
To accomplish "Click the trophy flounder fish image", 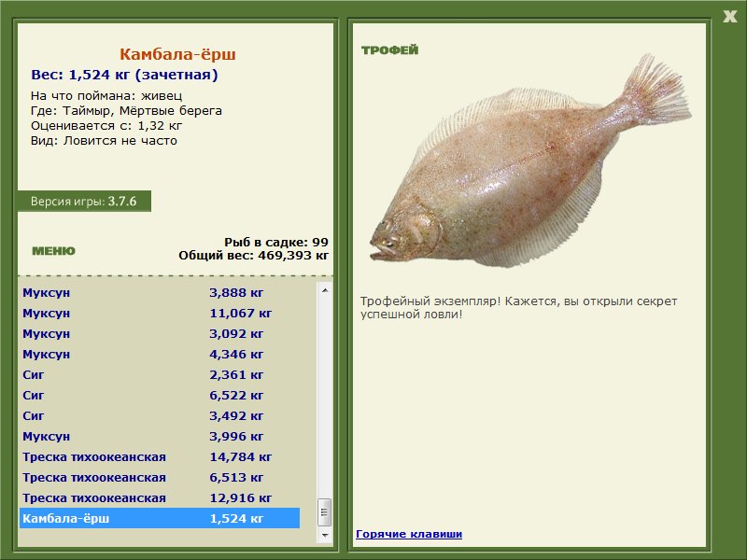I will click(529, 161).
